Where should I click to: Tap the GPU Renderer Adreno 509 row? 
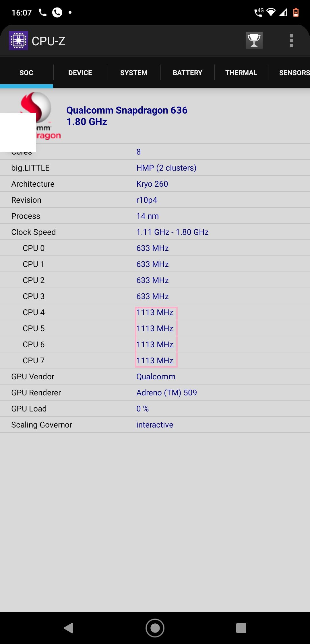tap(155, 393)
